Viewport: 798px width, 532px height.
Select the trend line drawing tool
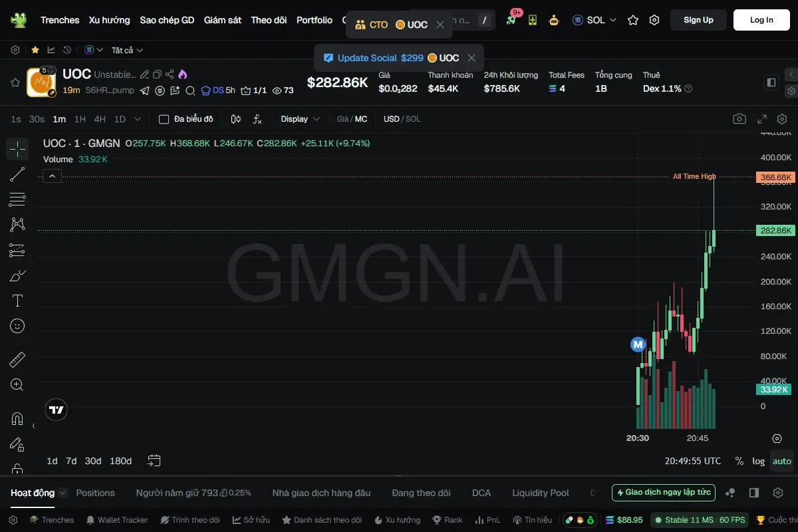[x=17, y=174]
